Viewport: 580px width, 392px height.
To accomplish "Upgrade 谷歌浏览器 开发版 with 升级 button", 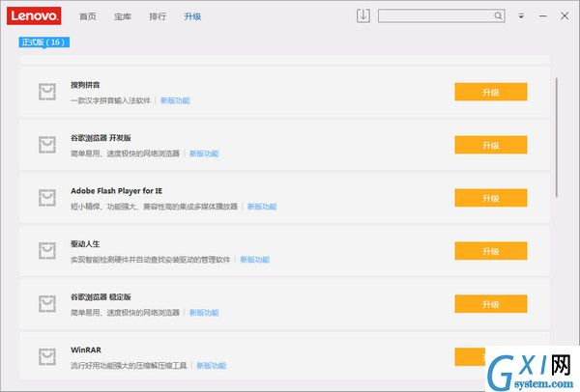I will 491,145.
